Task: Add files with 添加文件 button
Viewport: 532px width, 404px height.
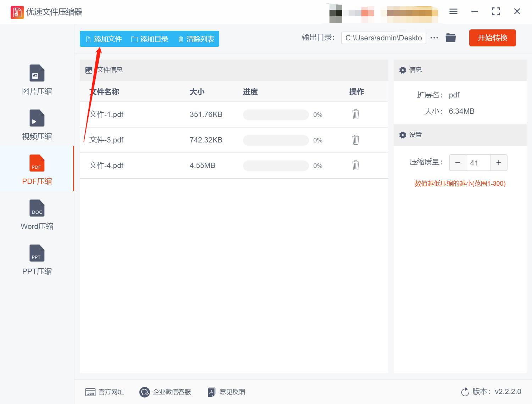Action: (x=103, y=39)
